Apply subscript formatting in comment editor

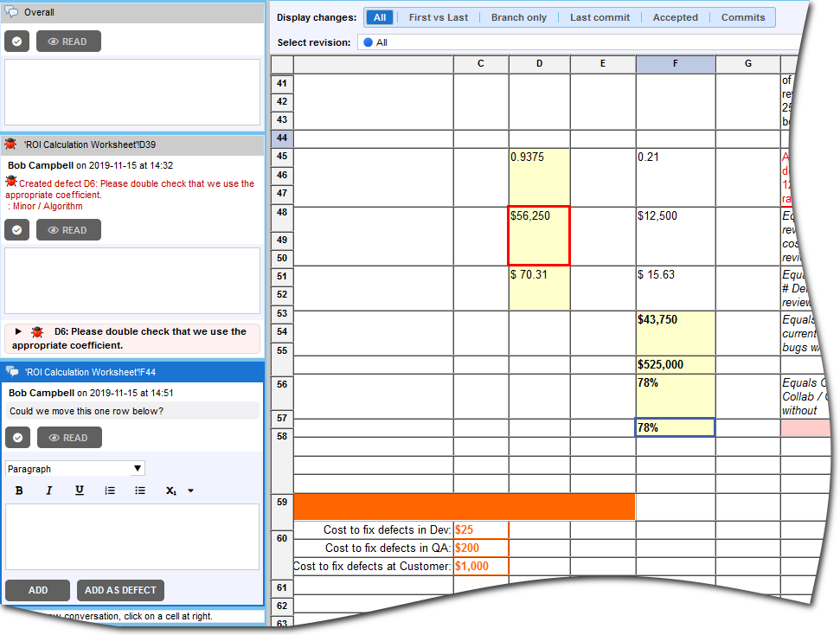coord(171,491)
